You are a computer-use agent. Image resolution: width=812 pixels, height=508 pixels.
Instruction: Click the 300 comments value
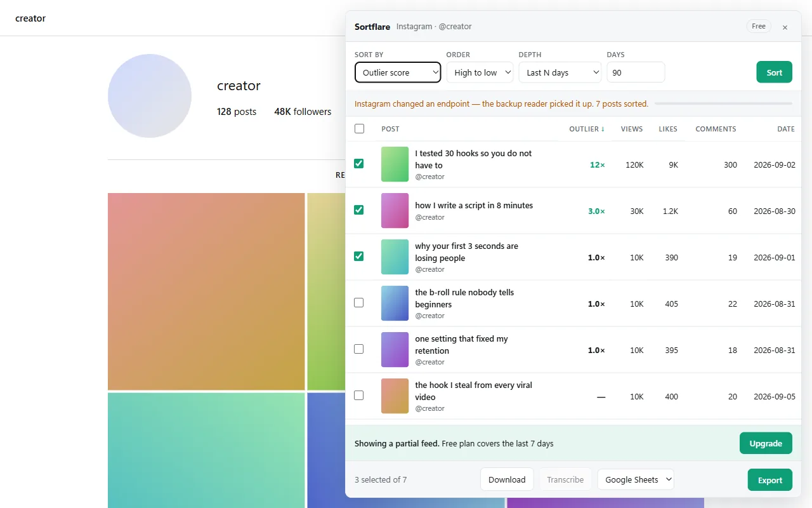(730, 165)
